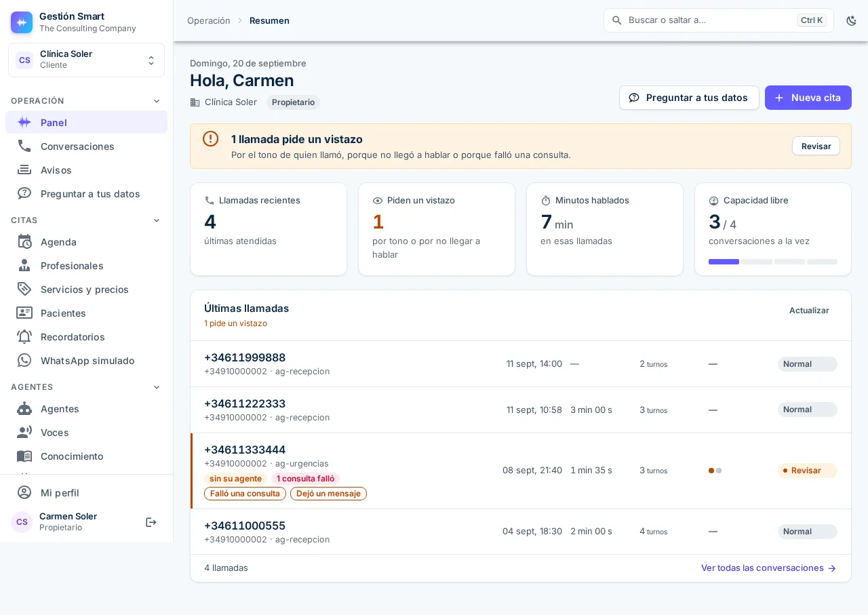Viewport: 868px width, 615px height.
Task: Open call from +34611333444
Action: tap(521, 471)
